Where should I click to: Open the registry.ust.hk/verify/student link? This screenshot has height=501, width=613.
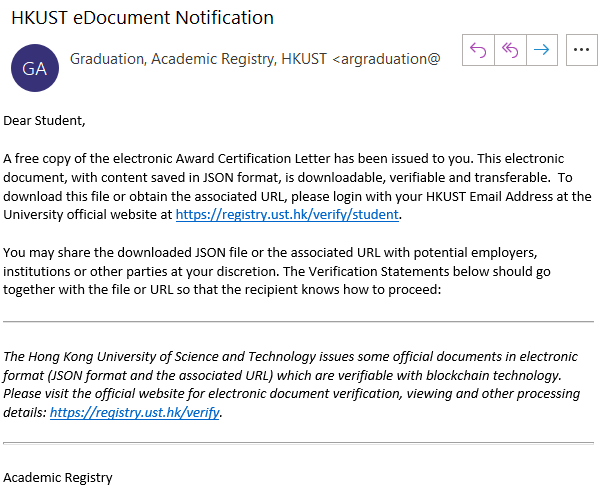click(x=287, y=215)
